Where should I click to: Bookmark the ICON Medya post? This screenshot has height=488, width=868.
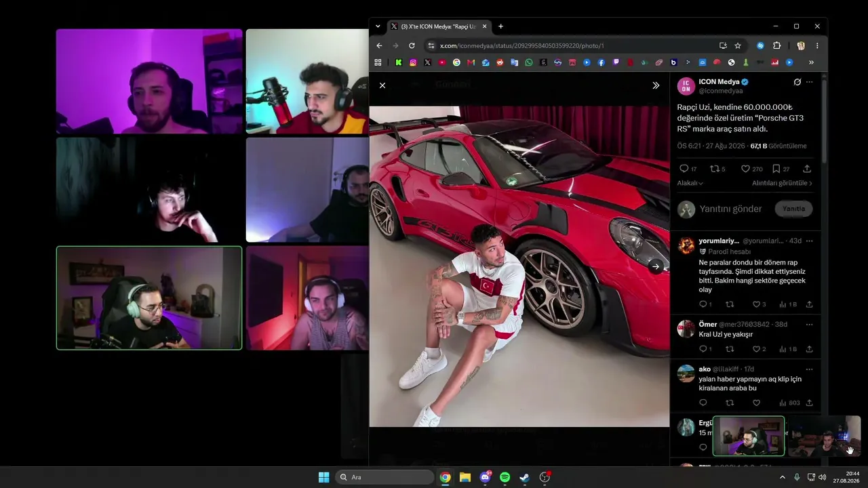(x=776, y=169)
